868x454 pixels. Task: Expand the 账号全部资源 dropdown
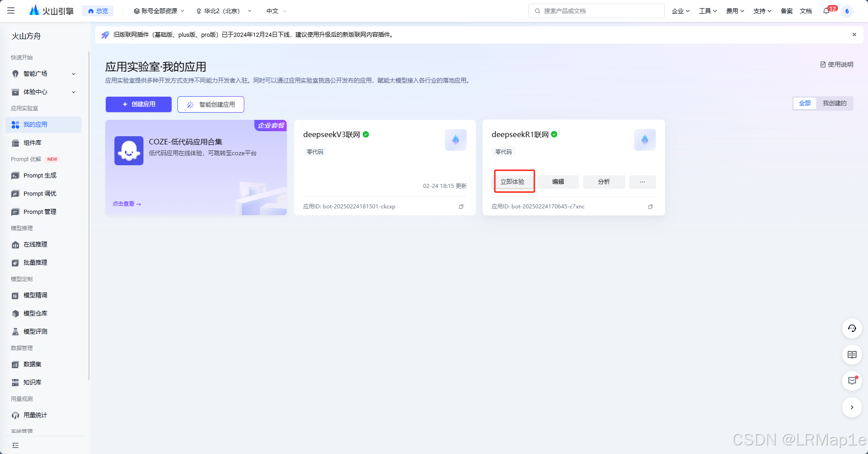pos(159,11)
